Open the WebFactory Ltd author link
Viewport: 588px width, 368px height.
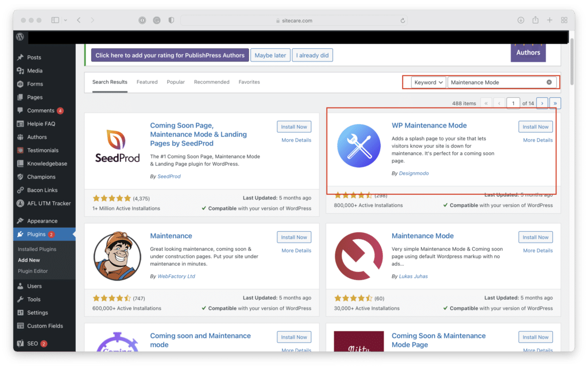click(176, 276)
